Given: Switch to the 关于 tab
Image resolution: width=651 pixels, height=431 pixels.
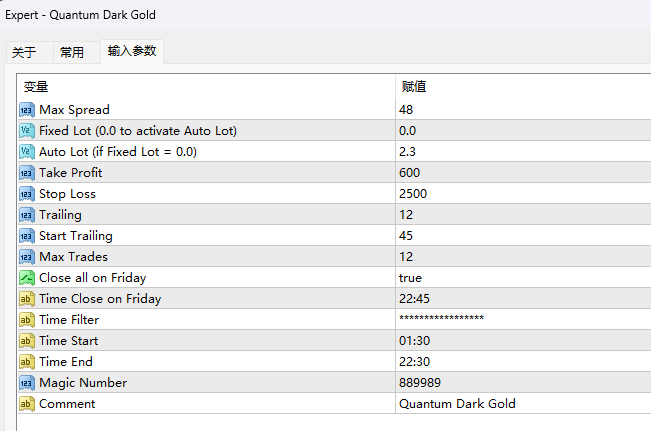Looking at the screenshot, I should pos(24,53).
